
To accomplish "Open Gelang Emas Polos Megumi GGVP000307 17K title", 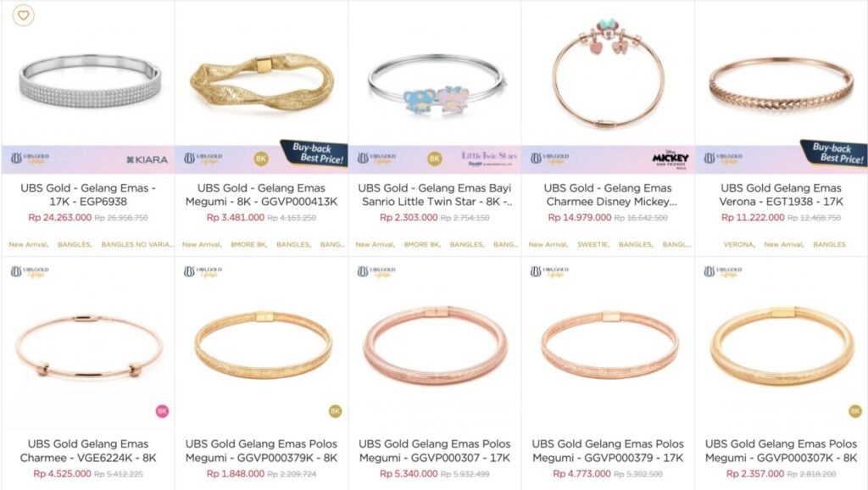I will click(435, 451).
